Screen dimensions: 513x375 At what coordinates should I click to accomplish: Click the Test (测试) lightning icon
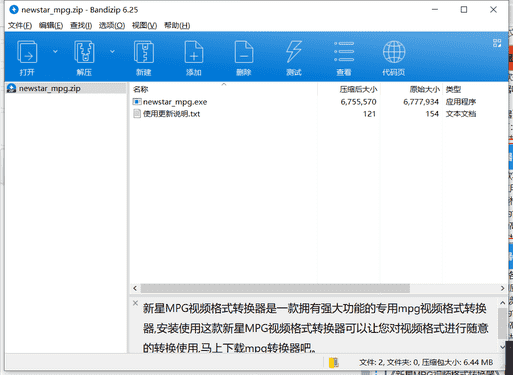[x=294, y=52]
